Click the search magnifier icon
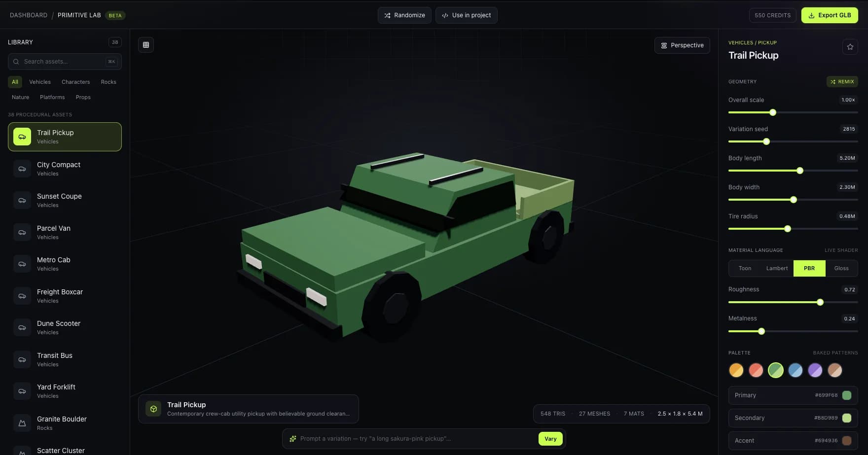Viewport: 868px width, 455px height. [16, 62]
